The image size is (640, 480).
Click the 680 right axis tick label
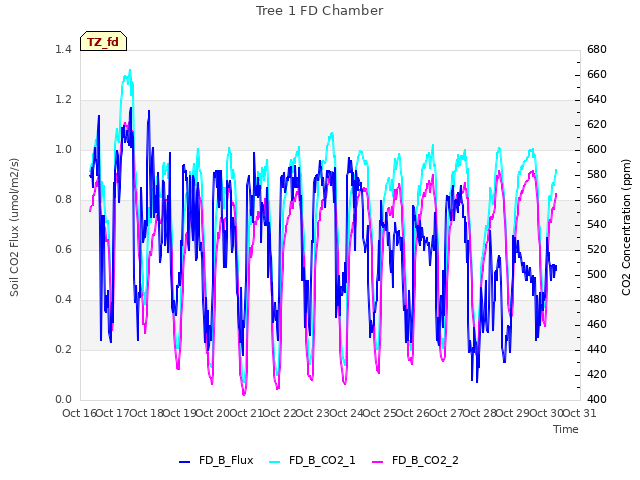click(597, 49)
